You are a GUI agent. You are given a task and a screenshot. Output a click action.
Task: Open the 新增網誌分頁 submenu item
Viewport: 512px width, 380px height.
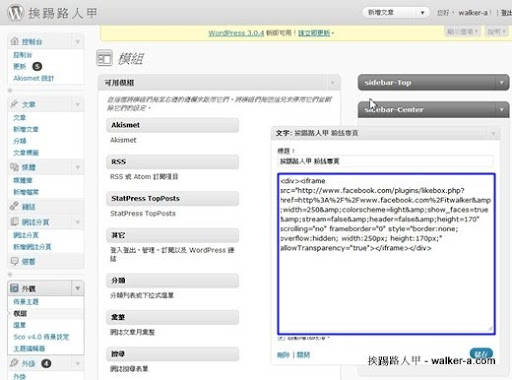pyautogui.click(x=32, y=247)
